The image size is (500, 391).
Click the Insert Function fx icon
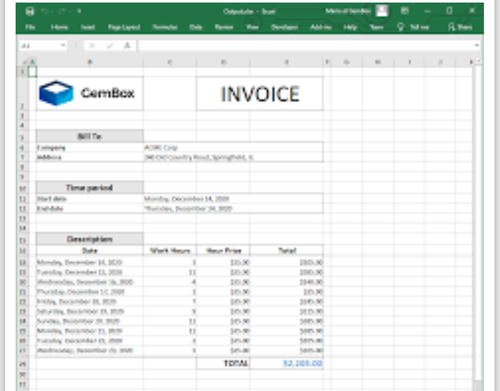coord(127,46)
